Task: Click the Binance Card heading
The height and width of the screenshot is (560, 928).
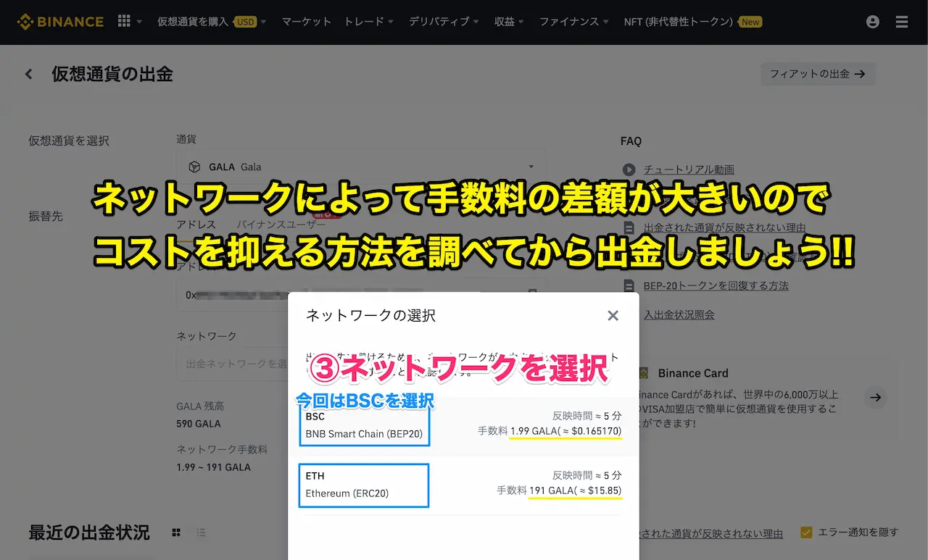Action: [x=693, y=373]
